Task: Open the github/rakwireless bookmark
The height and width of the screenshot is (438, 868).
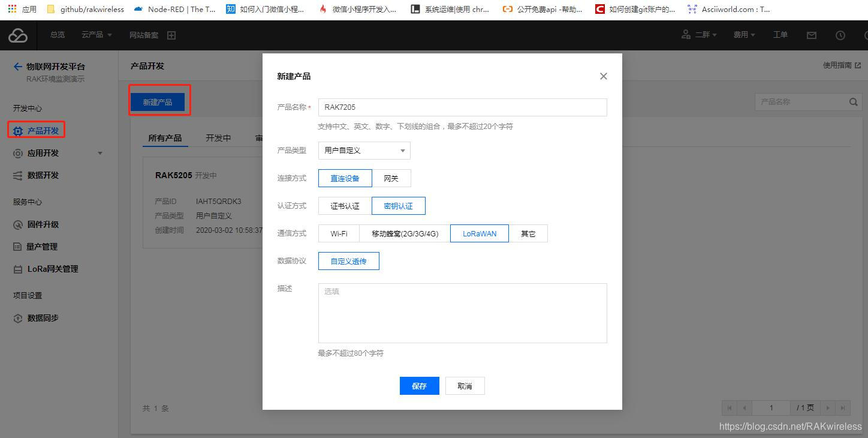Action: coord(85,9)
